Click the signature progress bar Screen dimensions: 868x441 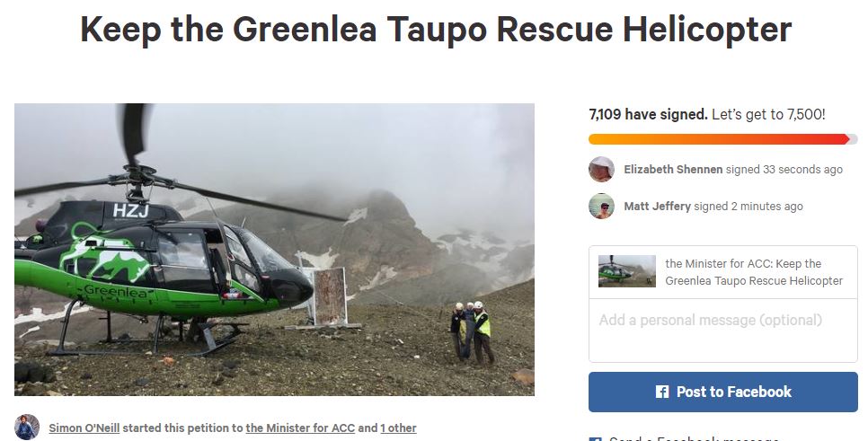click(723, 139)
